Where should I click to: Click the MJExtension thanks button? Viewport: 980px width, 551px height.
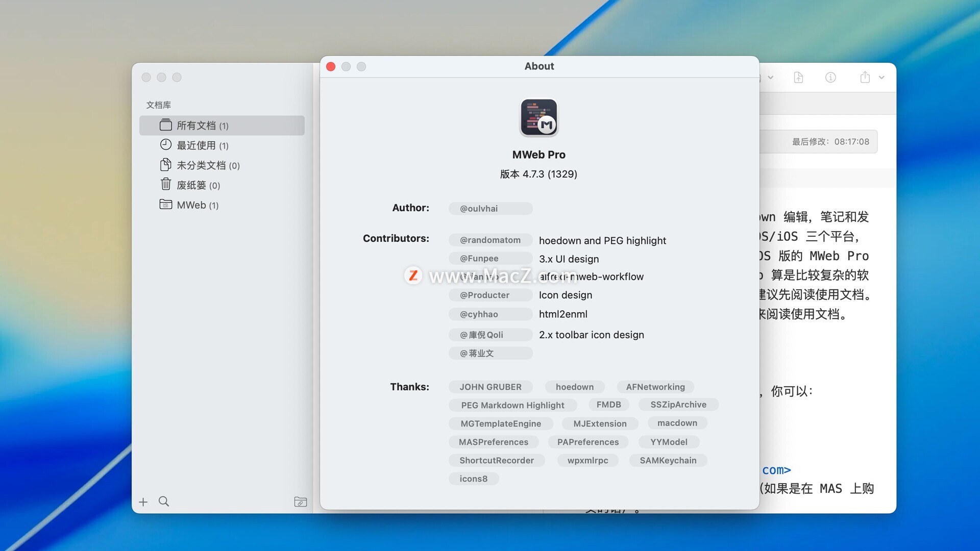600,423
